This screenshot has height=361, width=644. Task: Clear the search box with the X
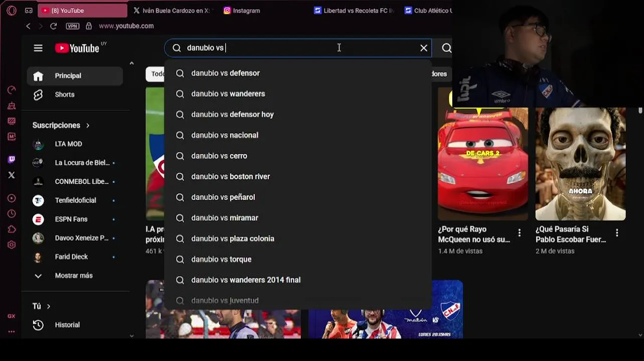point(424,48)
